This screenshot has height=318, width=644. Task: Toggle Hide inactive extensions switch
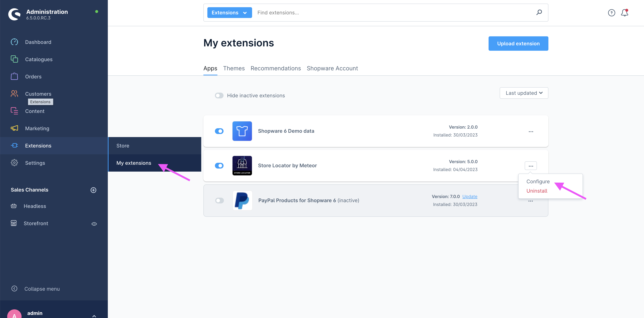click(219, 96)
